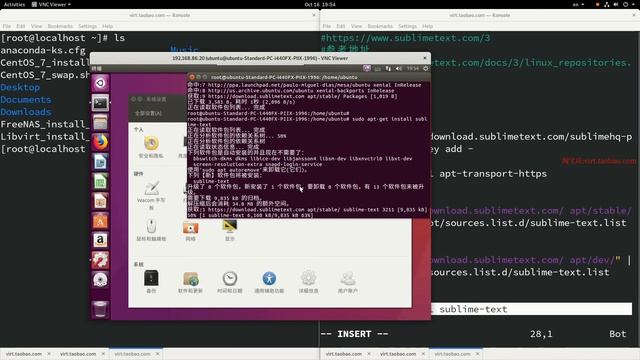Click '28,1' cursor position in vim status
The width and height of the screenshot is (640, 360).
pyautogui.click(x=541, y=334)
